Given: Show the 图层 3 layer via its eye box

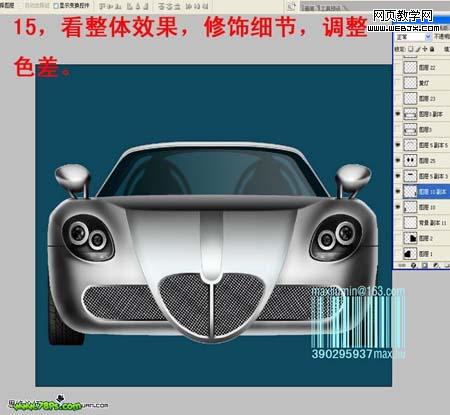Looking at the screenshot, I should point(397,130).
